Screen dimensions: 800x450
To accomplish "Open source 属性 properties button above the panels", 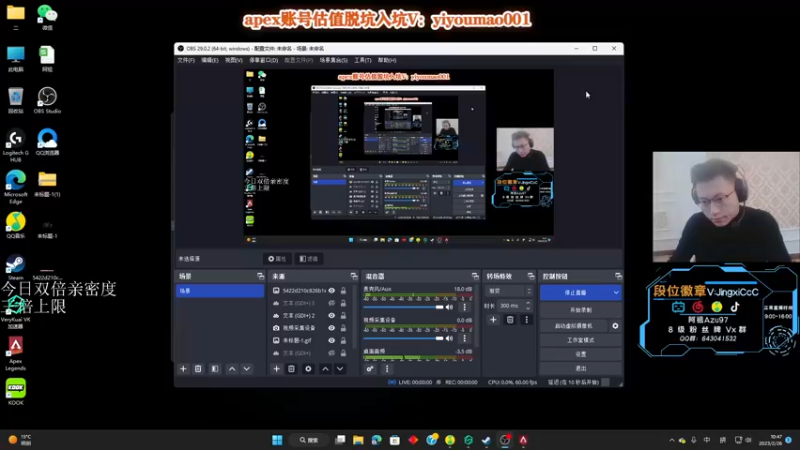I will (277, 259).
